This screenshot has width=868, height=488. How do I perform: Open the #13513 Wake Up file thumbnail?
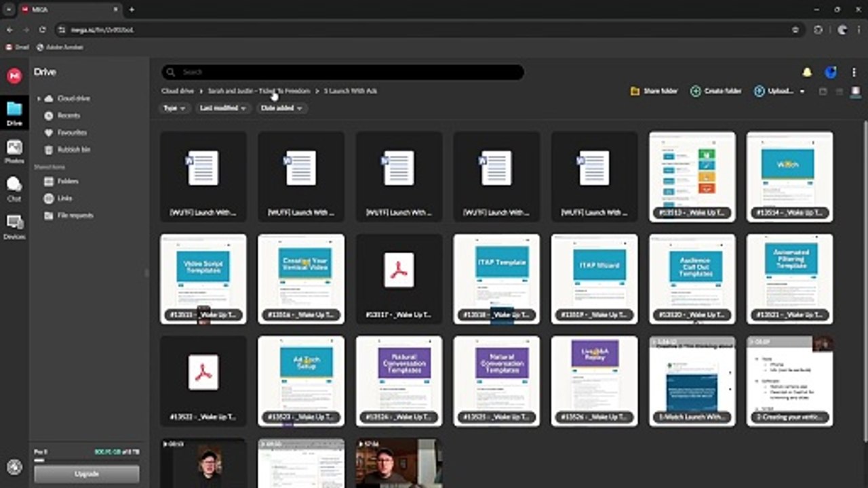click(x=692, y=176)
